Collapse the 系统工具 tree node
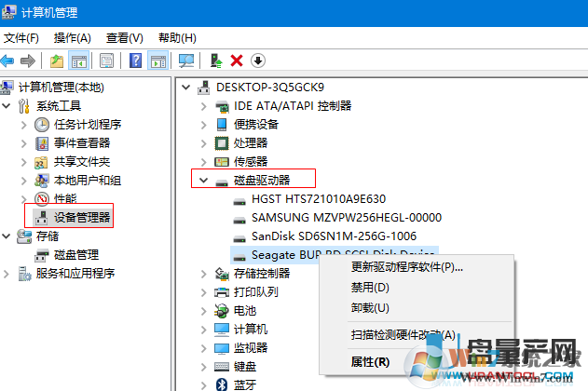 click(7, 105)
